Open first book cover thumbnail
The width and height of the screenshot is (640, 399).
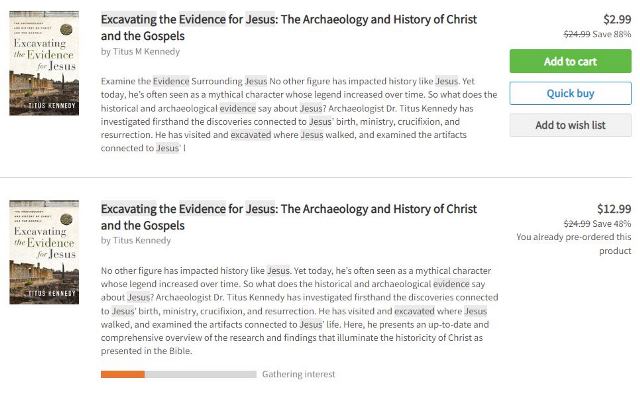[x=44, y=63]
